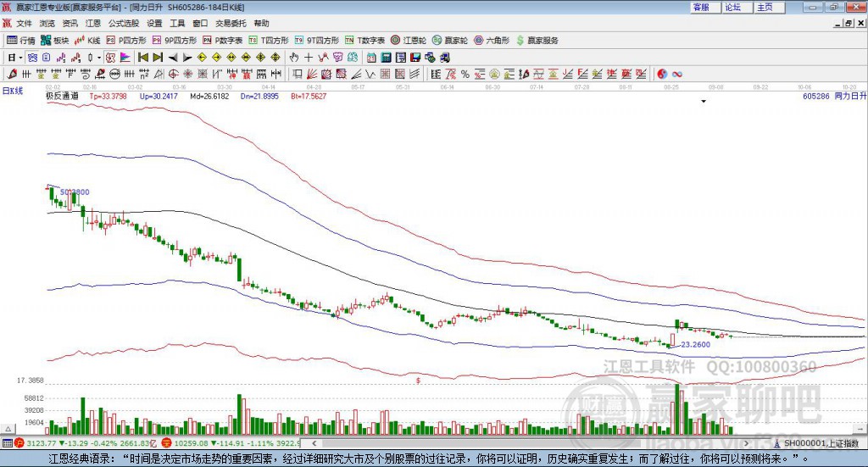Screen dimensions: 868x467
Task: Open the 窗口 menu
Action: (200, 23)
